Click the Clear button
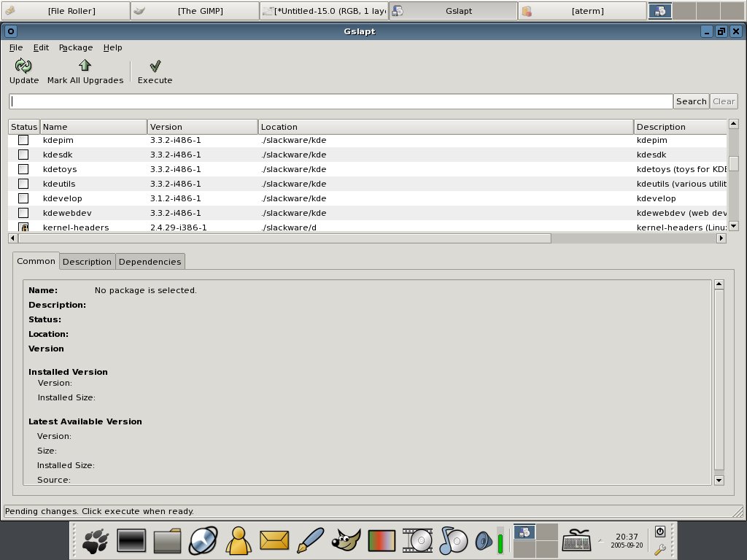The image size is (747, 560). (x=724, y=101)
